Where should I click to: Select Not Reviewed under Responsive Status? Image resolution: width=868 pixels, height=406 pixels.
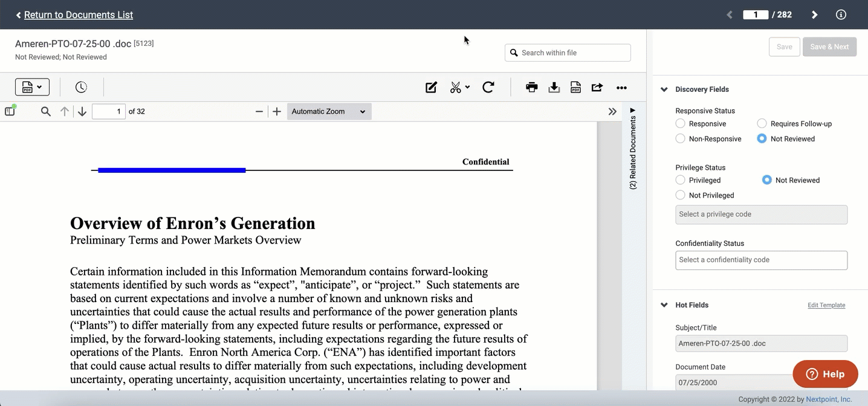pos(762,138)
